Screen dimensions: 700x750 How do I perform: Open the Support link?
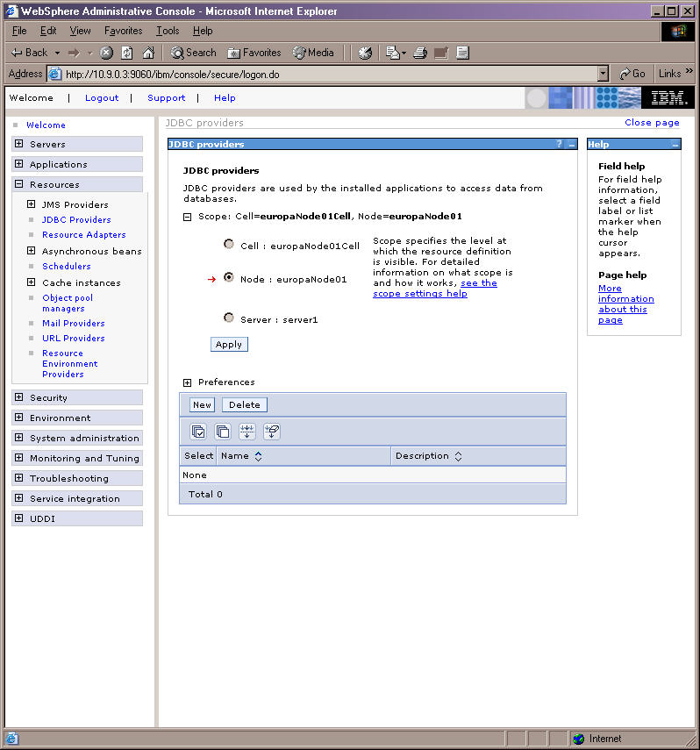tap(166, 98)
